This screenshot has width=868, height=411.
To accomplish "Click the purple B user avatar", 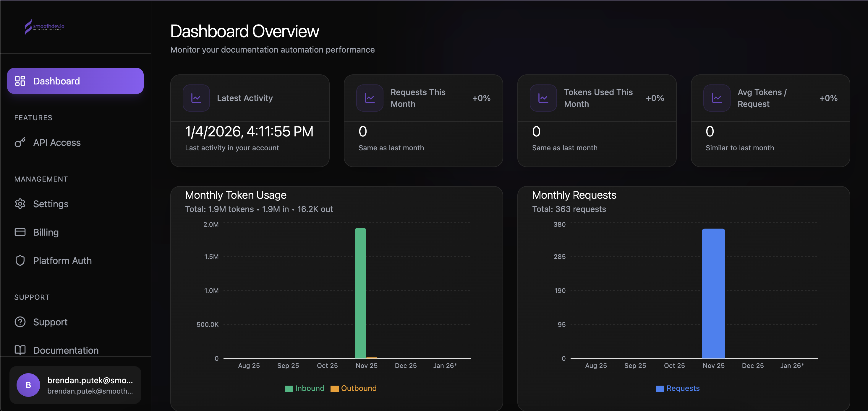I will click(28, 385).
